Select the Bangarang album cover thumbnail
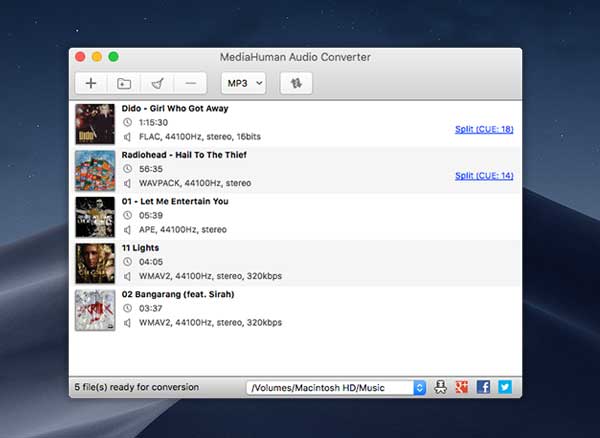Viewport: 600px width, 438px height. click(95, 310)
